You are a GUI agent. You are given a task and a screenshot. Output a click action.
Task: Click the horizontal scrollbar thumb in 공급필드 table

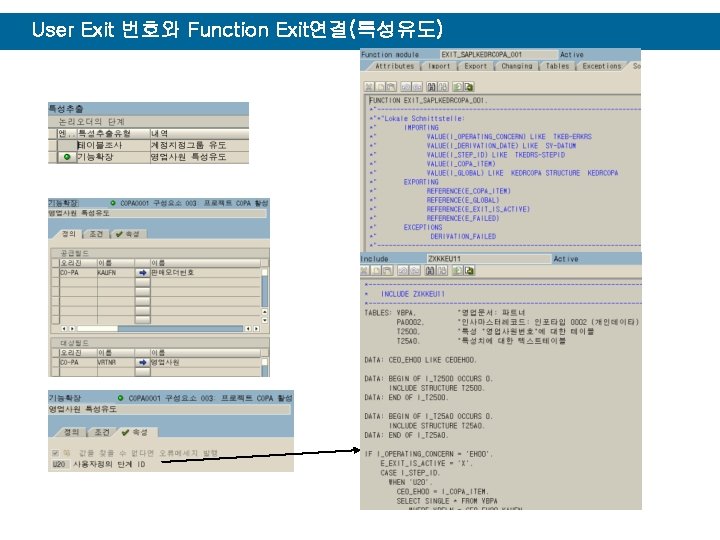(x=97, y=329)
